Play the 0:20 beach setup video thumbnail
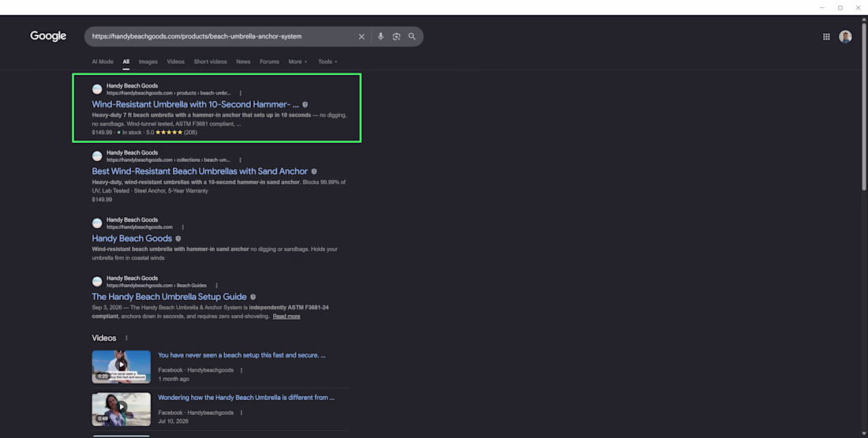This screenshot has width=868, height=438. pyautogui.click(x=122, y=366)
